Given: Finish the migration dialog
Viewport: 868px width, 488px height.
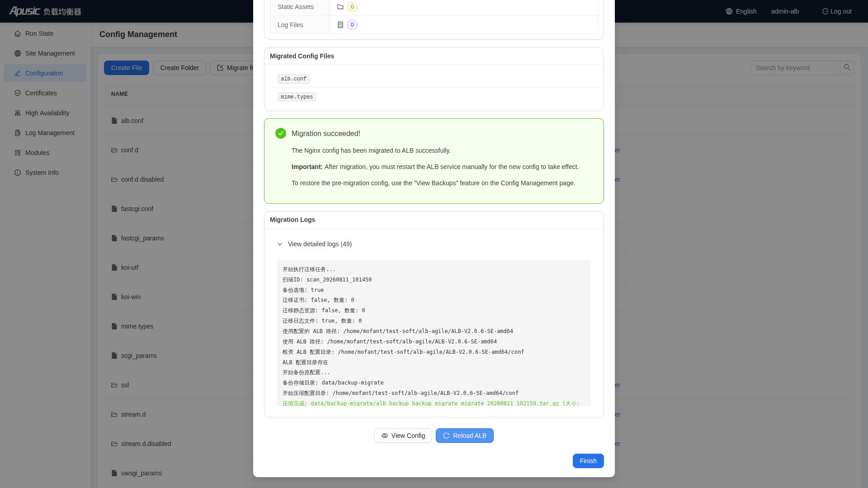Looking at the screenshot, I should click(588, 461).
